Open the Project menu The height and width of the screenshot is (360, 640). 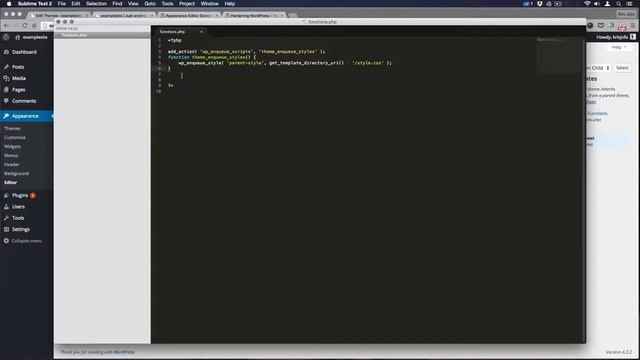click(x=187, y=4)
